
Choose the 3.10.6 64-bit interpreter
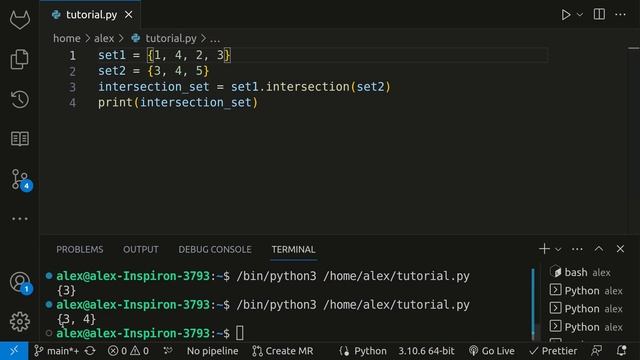pos(426,351)
